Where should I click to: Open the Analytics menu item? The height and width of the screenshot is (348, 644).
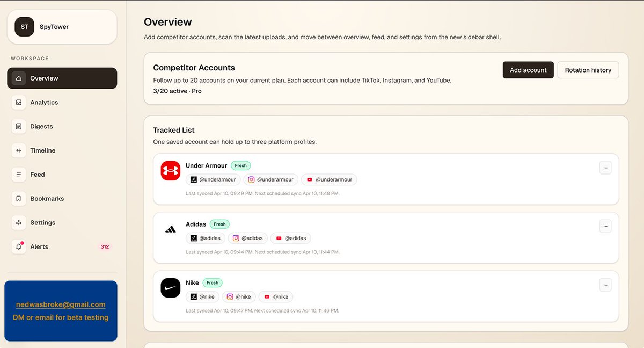click(x=62, y=102)
